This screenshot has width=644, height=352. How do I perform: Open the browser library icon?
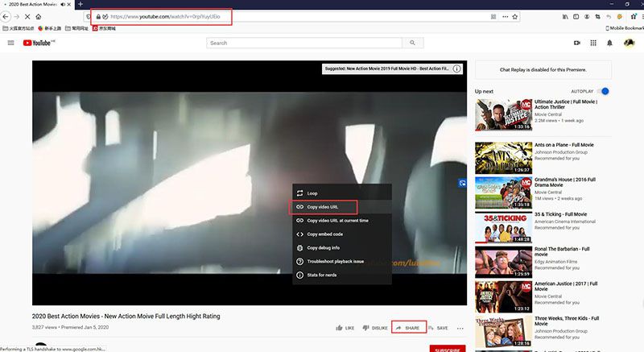pos(565,16)
